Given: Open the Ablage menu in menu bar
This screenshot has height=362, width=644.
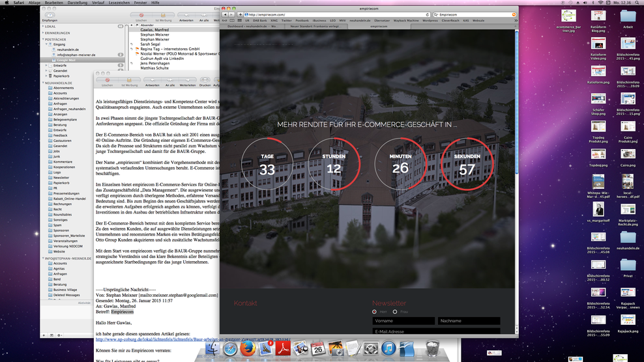Looking at the screenshot, I should coord(34,3).
